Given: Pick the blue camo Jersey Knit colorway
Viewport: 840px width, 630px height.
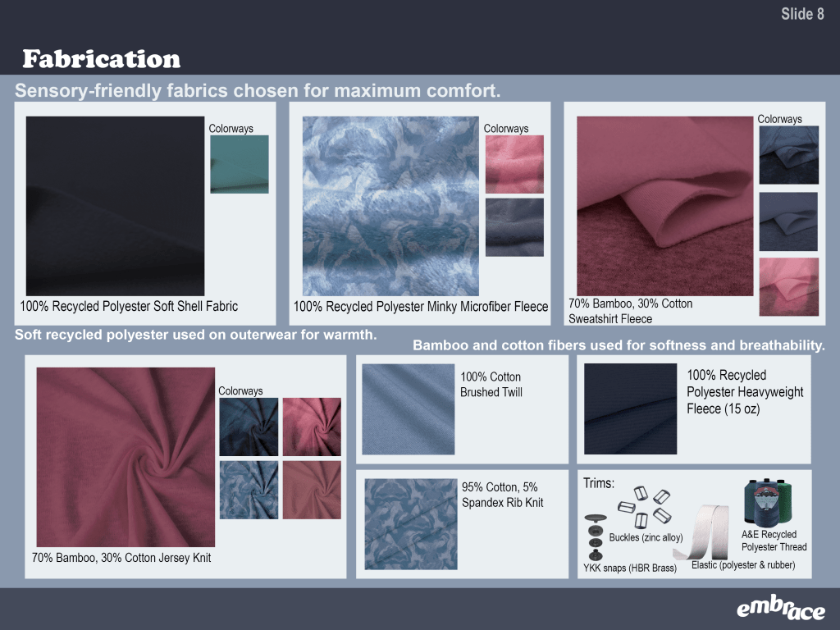Looking at the screenshot, I should coord(247,490).
